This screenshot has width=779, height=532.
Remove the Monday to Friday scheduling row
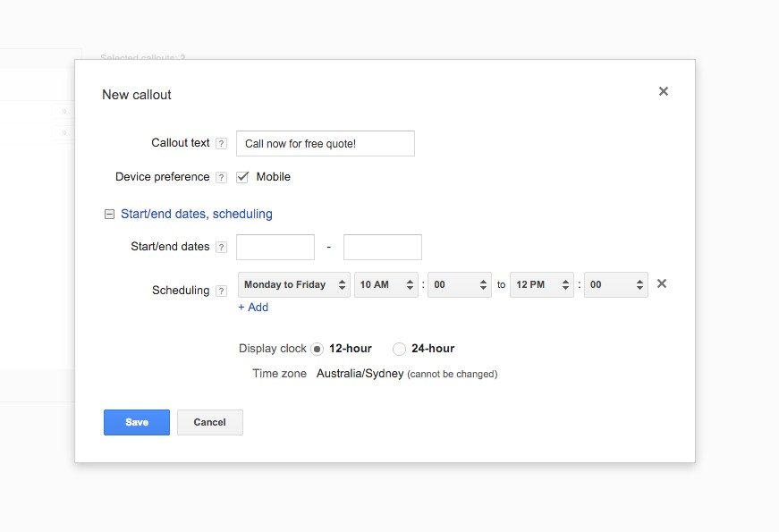coord(662,283)
